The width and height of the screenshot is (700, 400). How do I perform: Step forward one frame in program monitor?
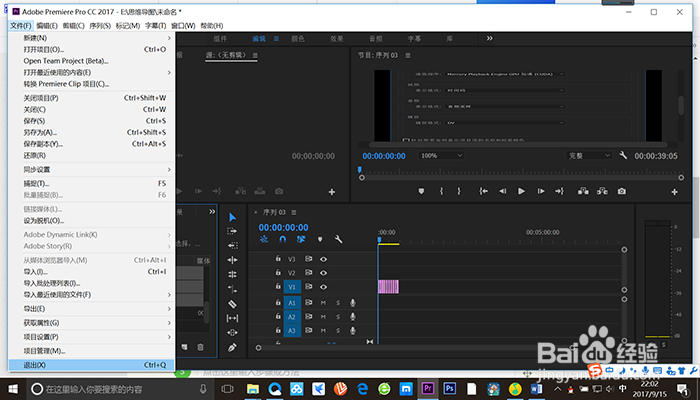pyautogui.click(x=541, y=191)
